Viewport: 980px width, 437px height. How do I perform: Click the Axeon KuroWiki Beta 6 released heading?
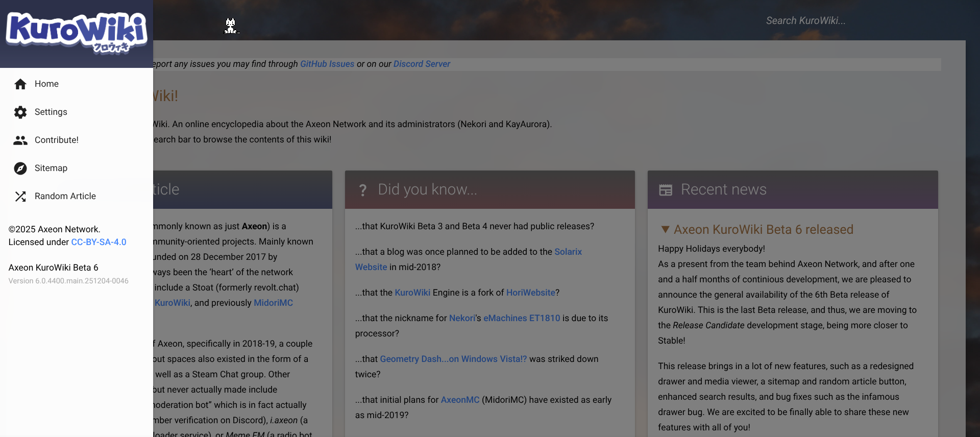point(764,230)
